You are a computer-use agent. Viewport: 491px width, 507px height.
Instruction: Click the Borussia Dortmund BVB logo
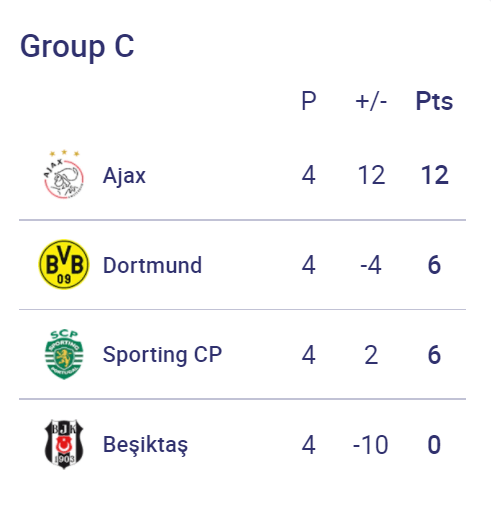pyautogui.click(x=64, y=265)
